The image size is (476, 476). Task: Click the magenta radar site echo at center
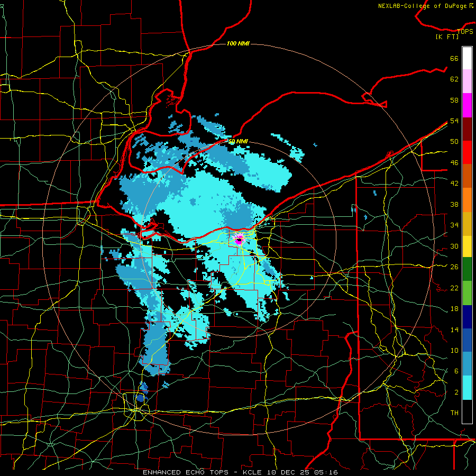click(239, 240)
